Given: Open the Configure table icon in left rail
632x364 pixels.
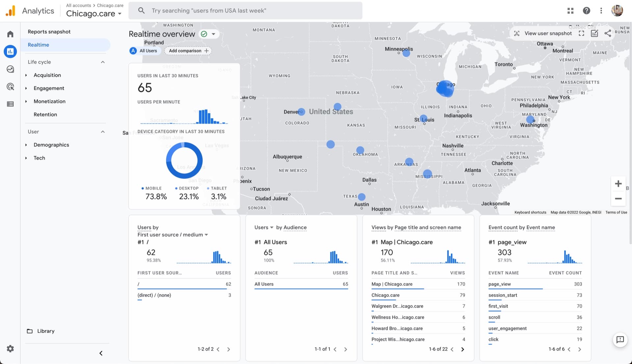Looking at the screenshot, I should (x=10, y=104).
